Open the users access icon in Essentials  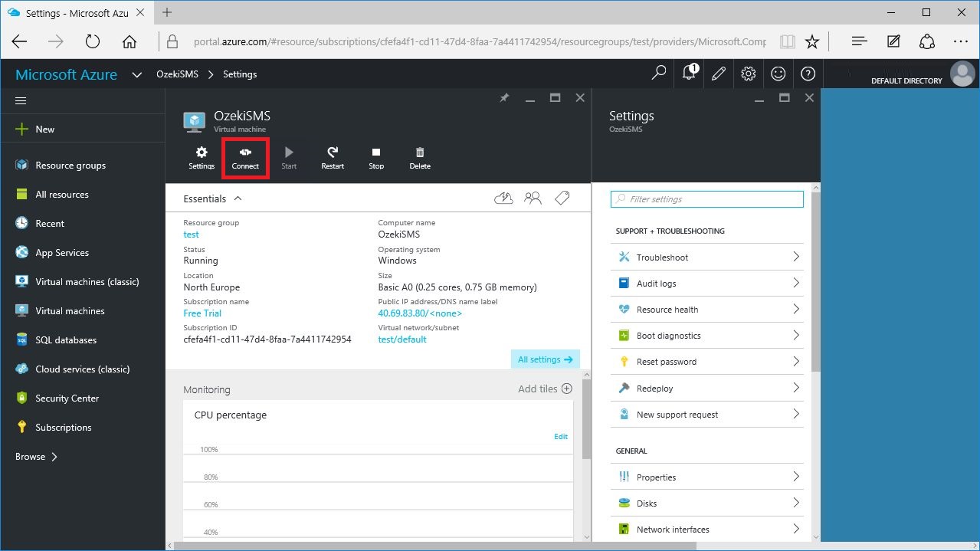point(533,198)
